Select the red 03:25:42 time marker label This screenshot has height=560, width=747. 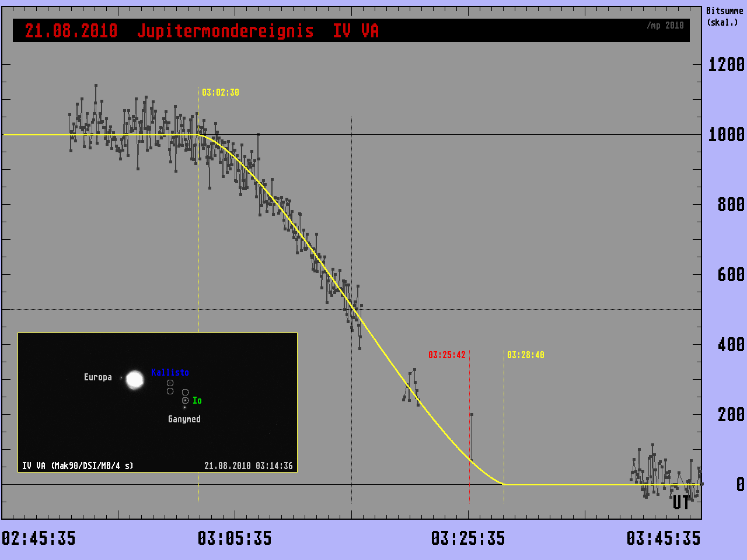pos(446,355)
